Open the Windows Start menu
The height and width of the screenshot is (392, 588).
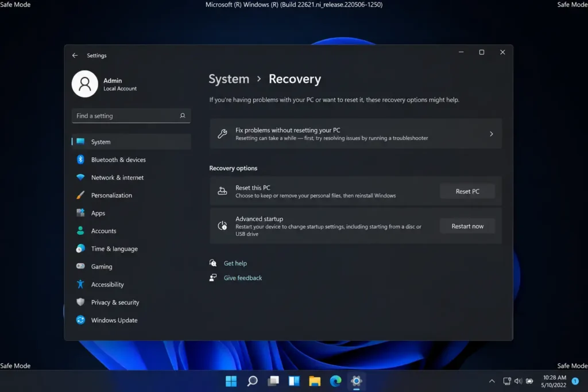(x=231, y=381)
